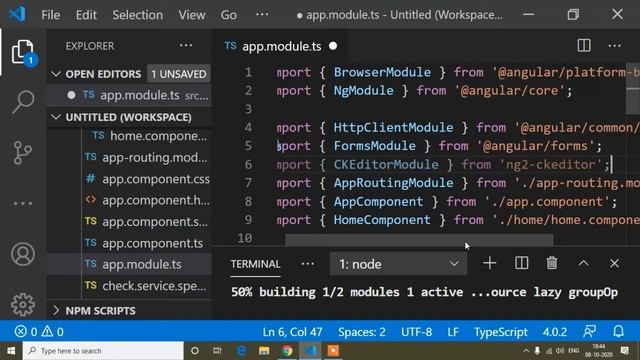640x360 pixels.
Task: Open home.component file in explorer
Action: coord(149,136)
